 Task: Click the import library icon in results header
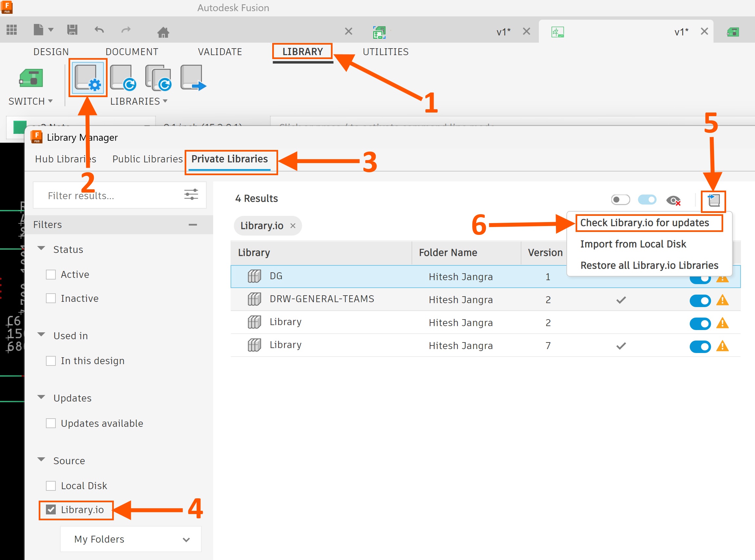pos(713,200)
